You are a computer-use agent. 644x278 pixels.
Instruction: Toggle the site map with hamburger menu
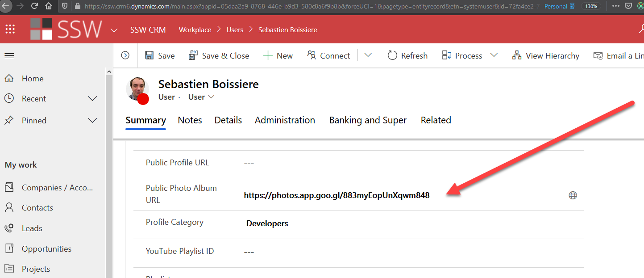point(9,55)
